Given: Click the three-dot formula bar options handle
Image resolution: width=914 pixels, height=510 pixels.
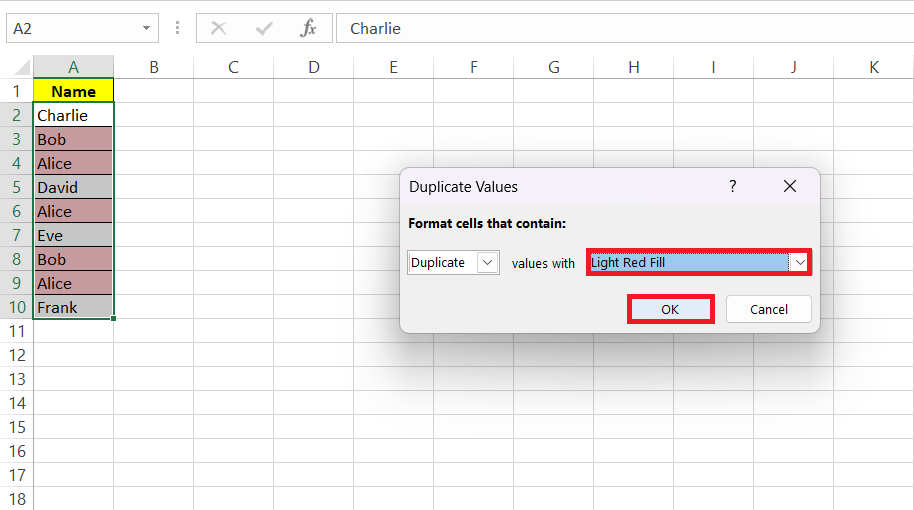Looking at the screenshot, I should 177,28.
